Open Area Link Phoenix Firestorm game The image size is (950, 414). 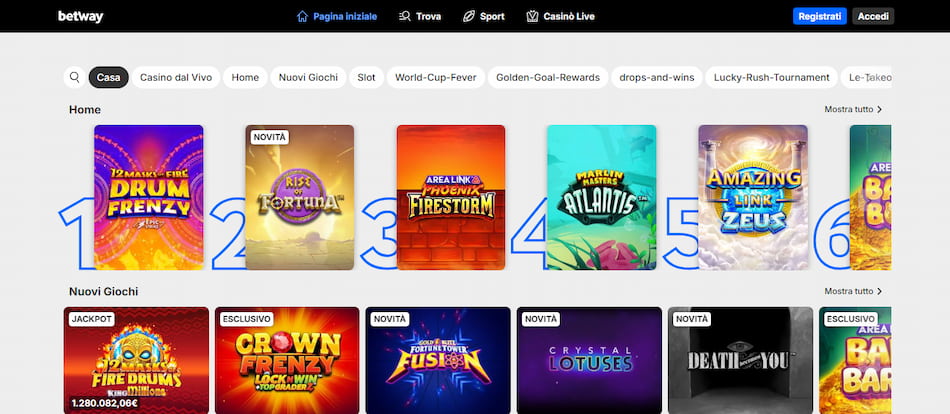pyautogui.click(x=451, y=198)
